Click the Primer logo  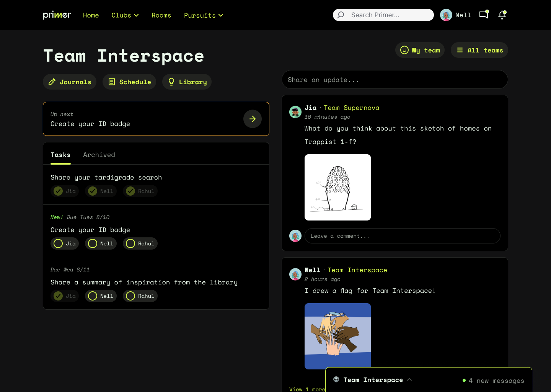pyautogui.click(x=57, y=15)
